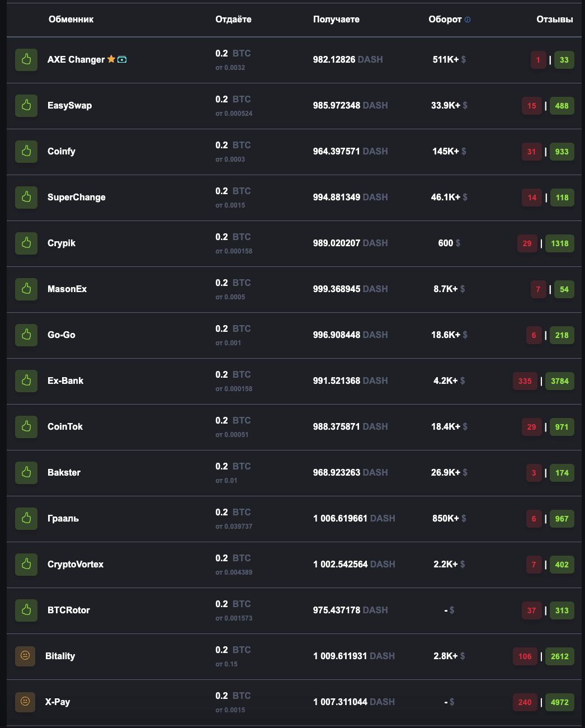This screenshot has height=728, width=585.
Task: Open the Ex-Bank exchanger link
Action: pyautogui.click(x=65, y=381)
